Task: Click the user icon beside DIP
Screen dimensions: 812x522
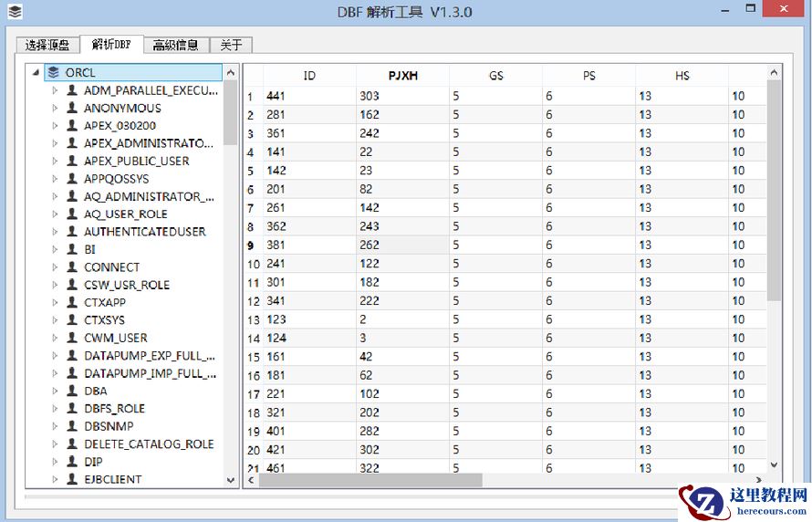Action: [72, 462]
